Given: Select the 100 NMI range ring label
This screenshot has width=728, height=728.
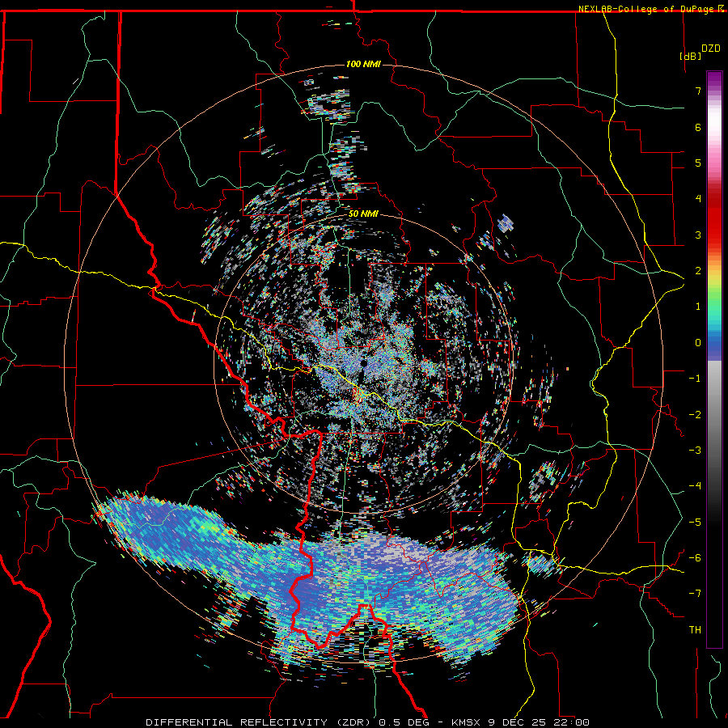Looking at the screenshot, I should [363, 64].
